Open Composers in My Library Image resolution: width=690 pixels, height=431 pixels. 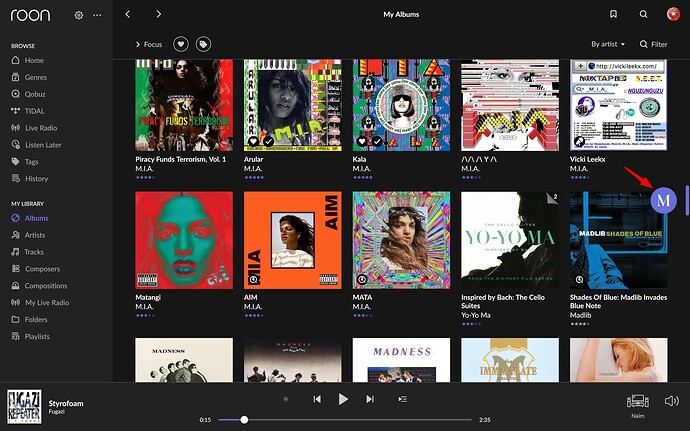click(36, 269)
